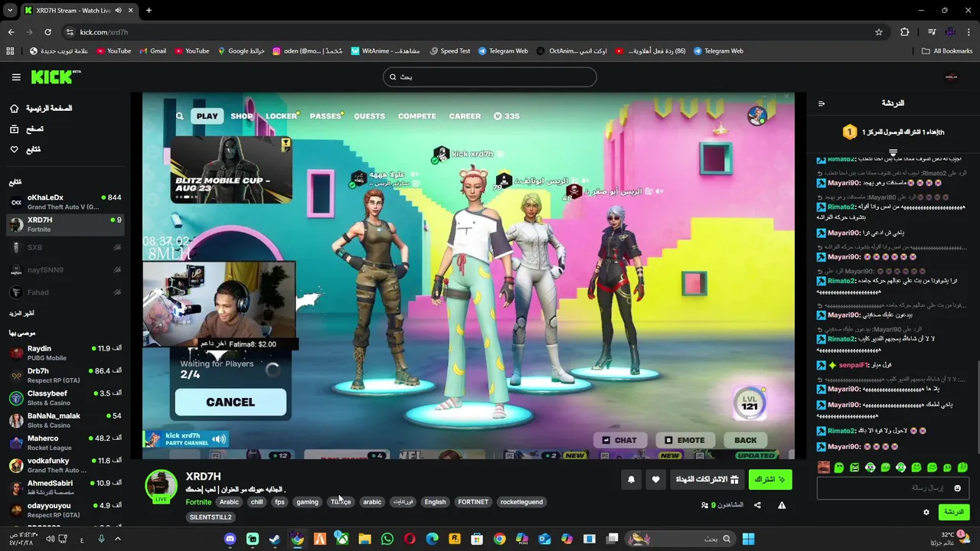
Task: Click the notification bell for XRD7H
Action: point(631,480)
